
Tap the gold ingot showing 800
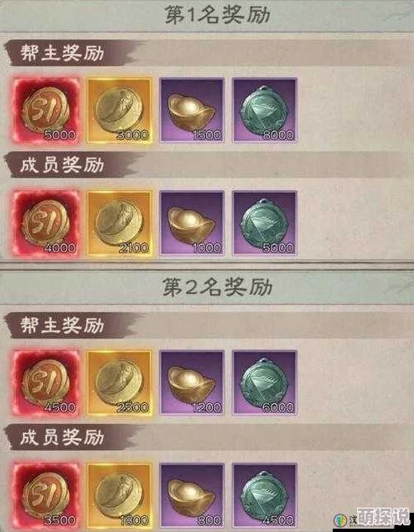[192, 496]
